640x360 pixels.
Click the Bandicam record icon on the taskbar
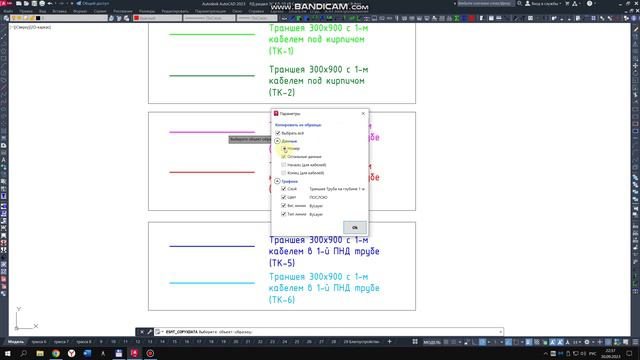(x=150, y=353)
